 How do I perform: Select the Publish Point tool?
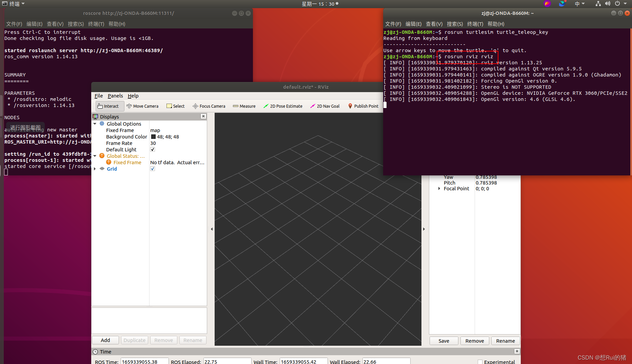point(363,106)
